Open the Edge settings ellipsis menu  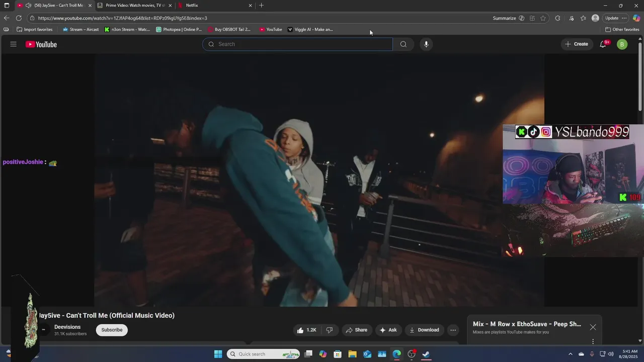[624, 18]
